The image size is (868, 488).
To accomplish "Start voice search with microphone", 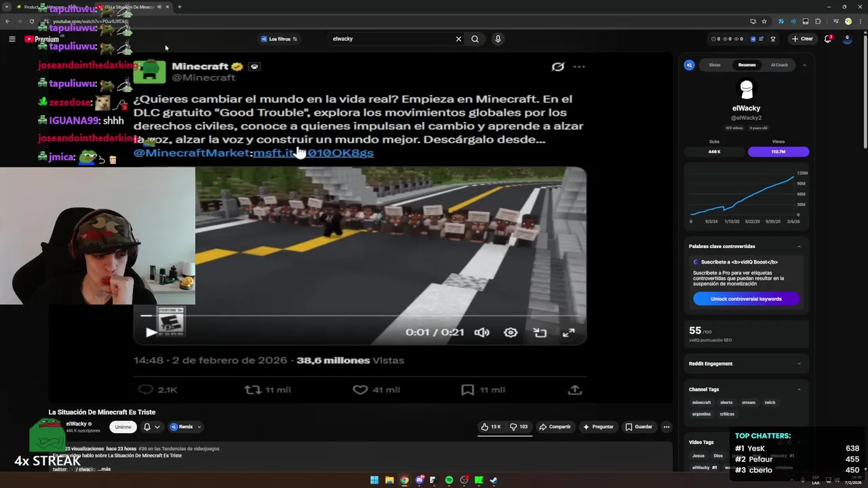I will pos(498,39).
